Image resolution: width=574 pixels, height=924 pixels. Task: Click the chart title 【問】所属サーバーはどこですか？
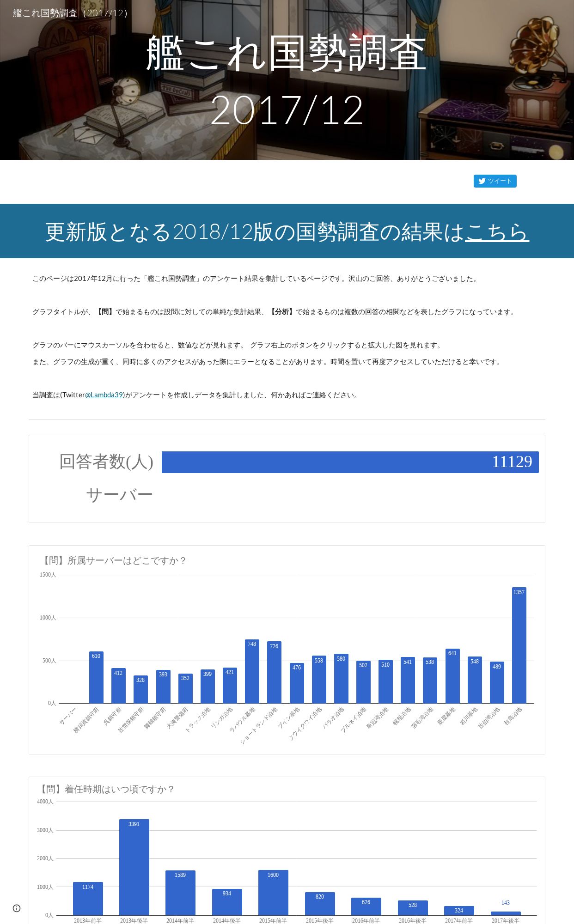pyautogui.click(x=114, y=560)
